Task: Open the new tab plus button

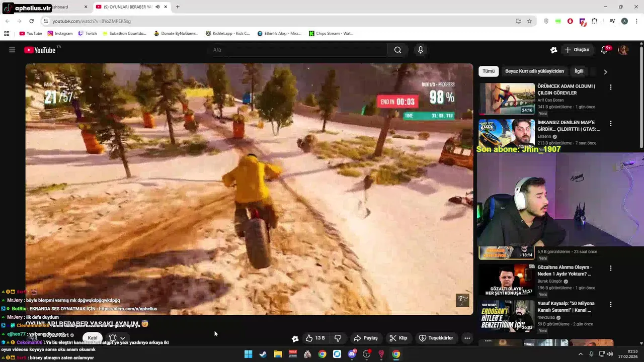Action: coord(178,7)
